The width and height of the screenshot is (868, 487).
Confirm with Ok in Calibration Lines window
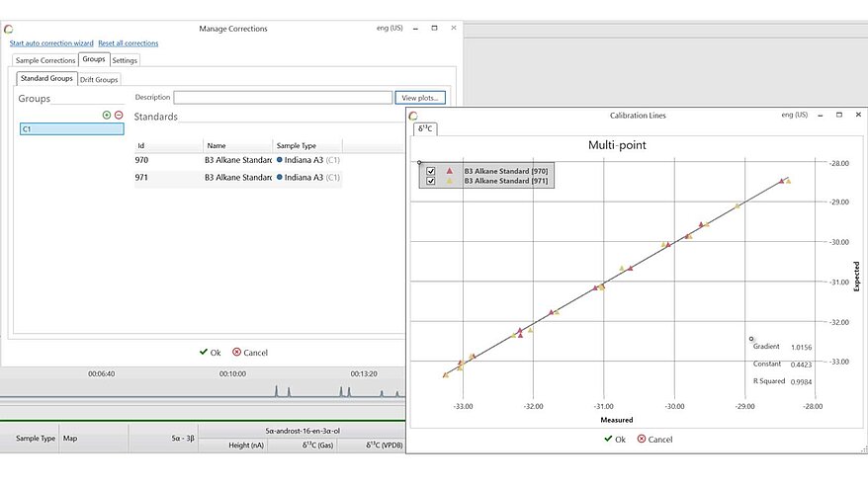tap(615, 440)
